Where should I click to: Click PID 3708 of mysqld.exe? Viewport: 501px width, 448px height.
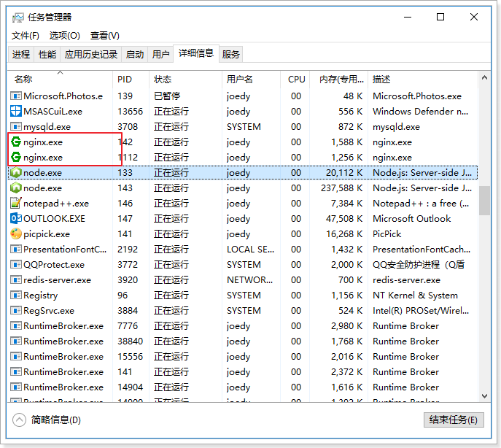(128, 127)
